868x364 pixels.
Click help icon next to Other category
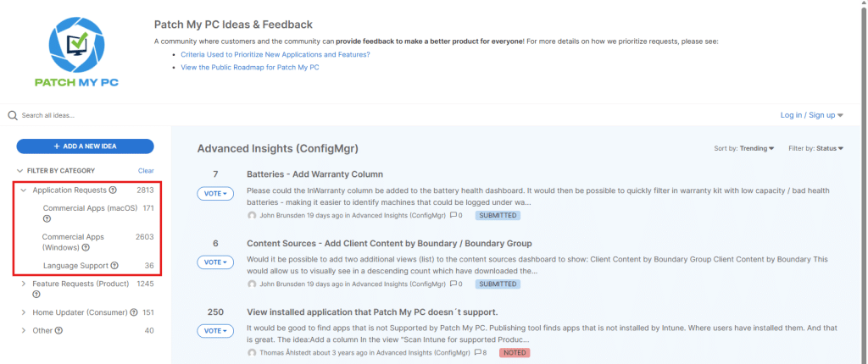58,330
